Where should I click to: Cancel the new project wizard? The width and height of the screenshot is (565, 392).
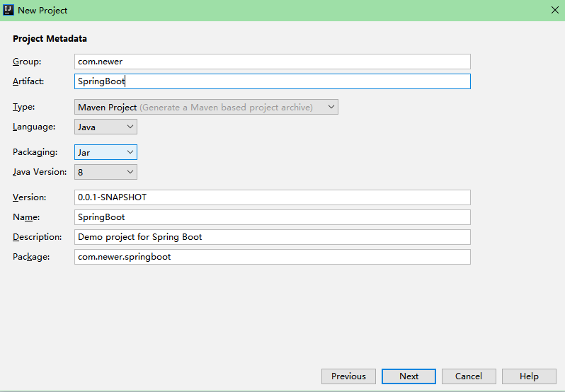469,376
